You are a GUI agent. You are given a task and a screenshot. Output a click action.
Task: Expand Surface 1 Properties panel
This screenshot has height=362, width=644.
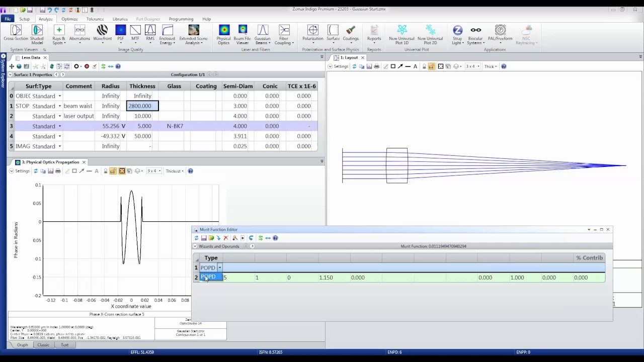coord(11,75)
